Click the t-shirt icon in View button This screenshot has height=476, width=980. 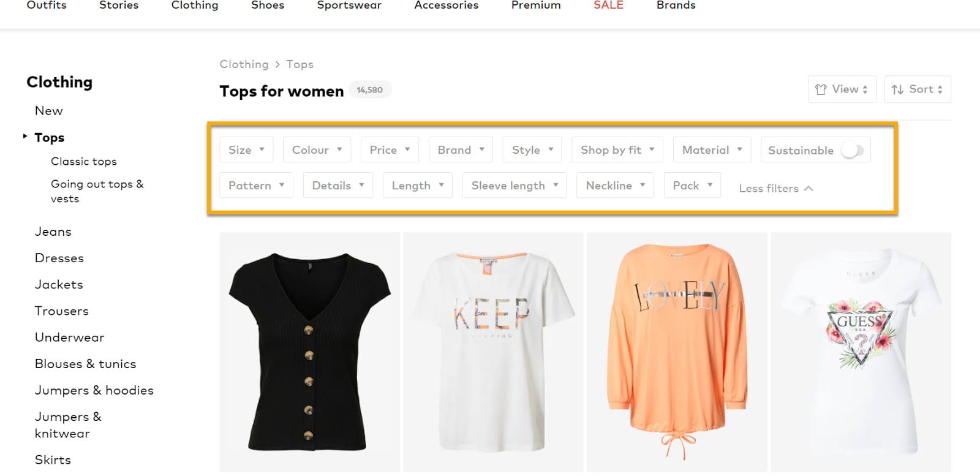point(821,89)
